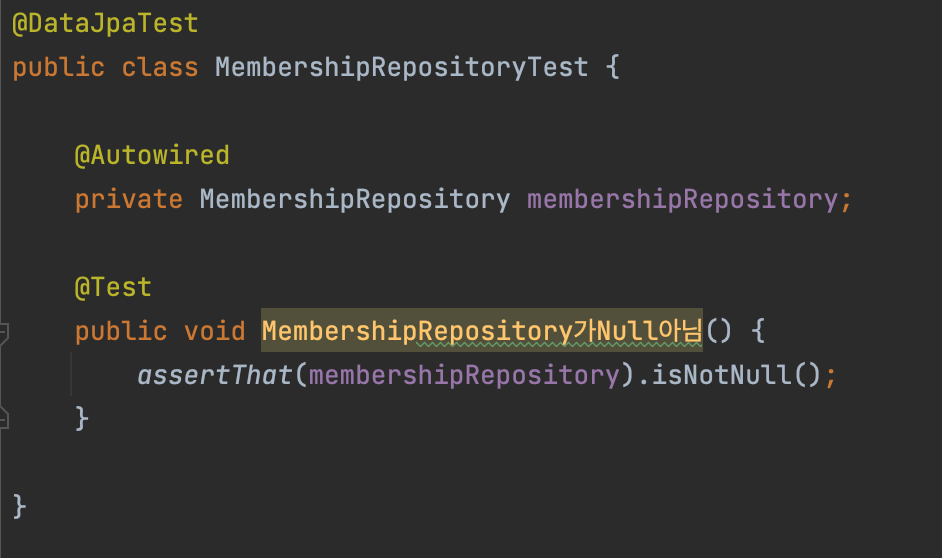Click the opening brace after the class name
942x558 pixels.
click(x=612, y=67)
